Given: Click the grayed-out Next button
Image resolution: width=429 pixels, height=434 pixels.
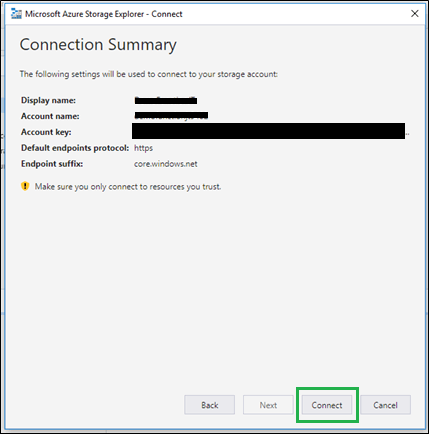Looking at the screenshot, I should coord(268,405).
